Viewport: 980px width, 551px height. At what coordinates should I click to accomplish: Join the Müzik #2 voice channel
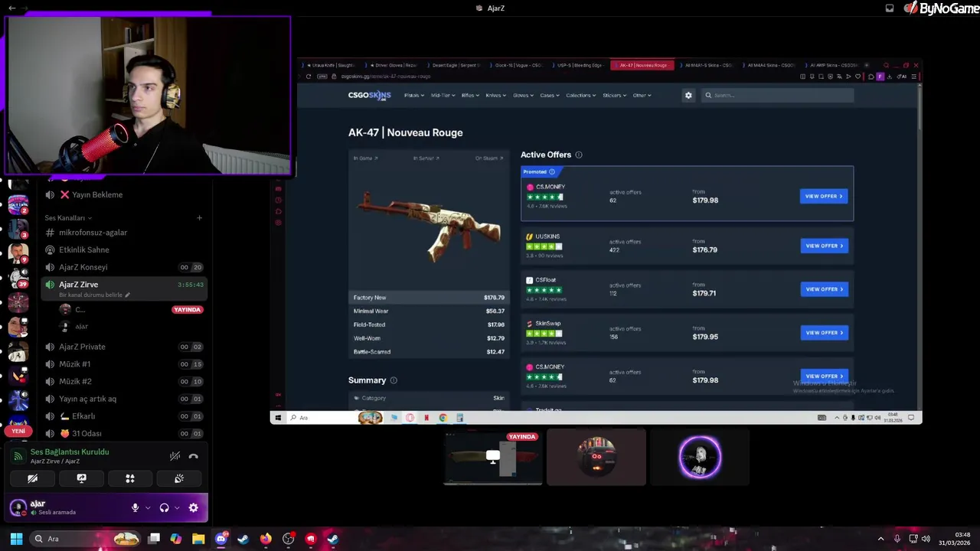click(x=122, y=381)
